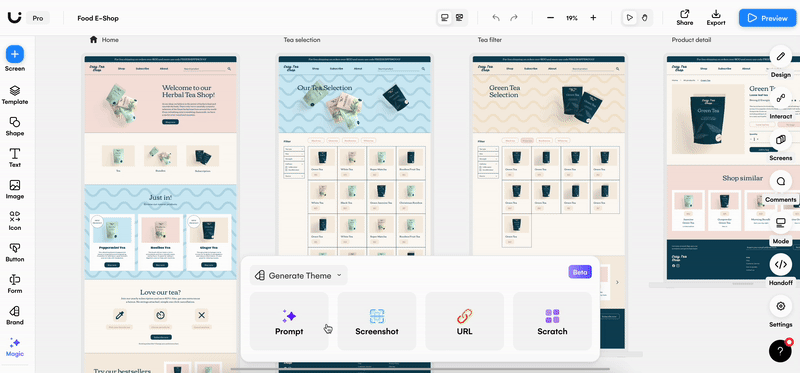Click the Export icon
Screen dimensions: 800x373
coord(716,17)
